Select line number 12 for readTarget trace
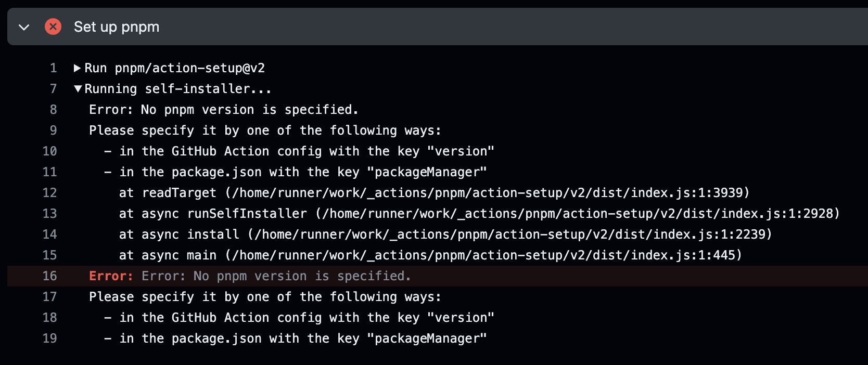Image resolution: width=868 pixels, height=365 pixels. pyautogui.click(x=50, y=193)
